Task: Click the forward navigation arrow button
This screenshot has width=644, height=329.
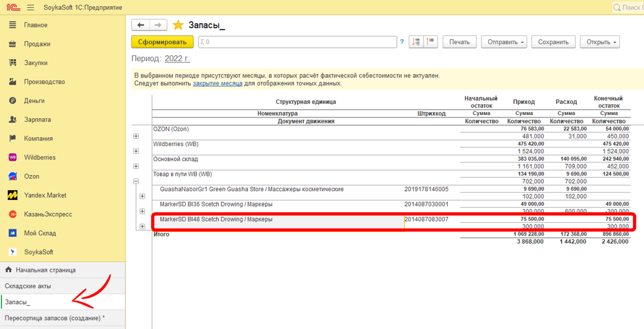Action: pyautogui.click(x=158, y=25)
